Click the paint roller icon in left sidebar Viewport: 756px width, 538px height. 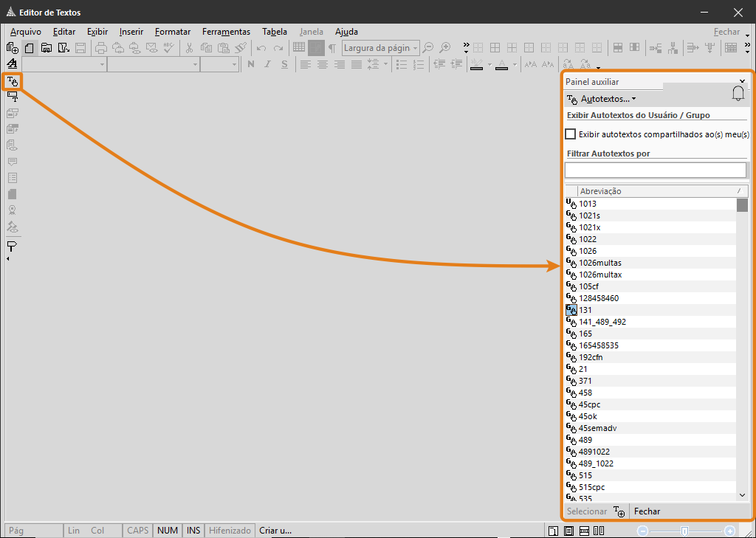13,246
